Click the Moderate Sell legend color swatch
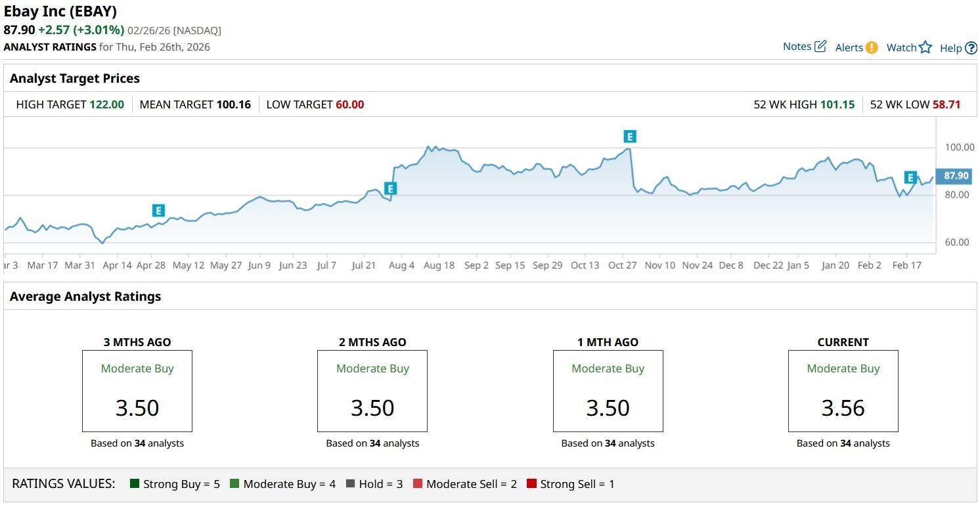Viewport: 980px width, 507px height. (418, 484)
